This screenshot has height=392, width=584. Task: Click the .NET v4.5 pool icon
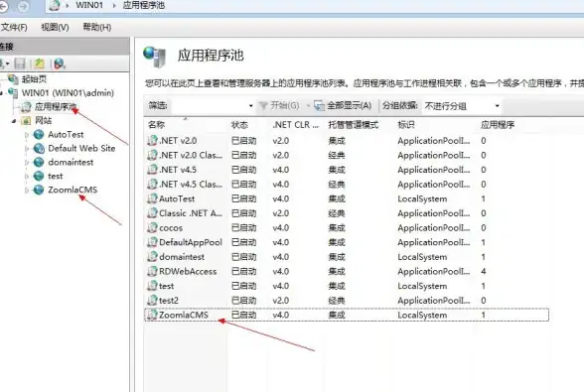[152, 170]
